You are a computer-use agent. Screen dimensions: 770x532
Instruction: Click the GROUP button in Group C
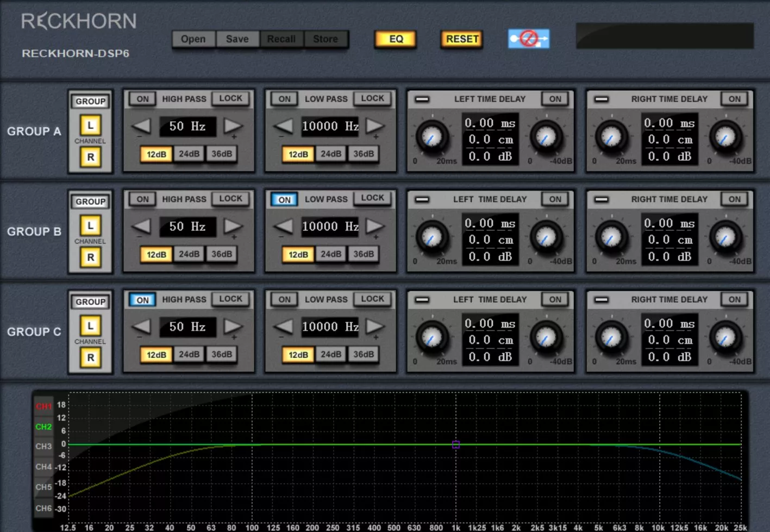pos(90,302)
